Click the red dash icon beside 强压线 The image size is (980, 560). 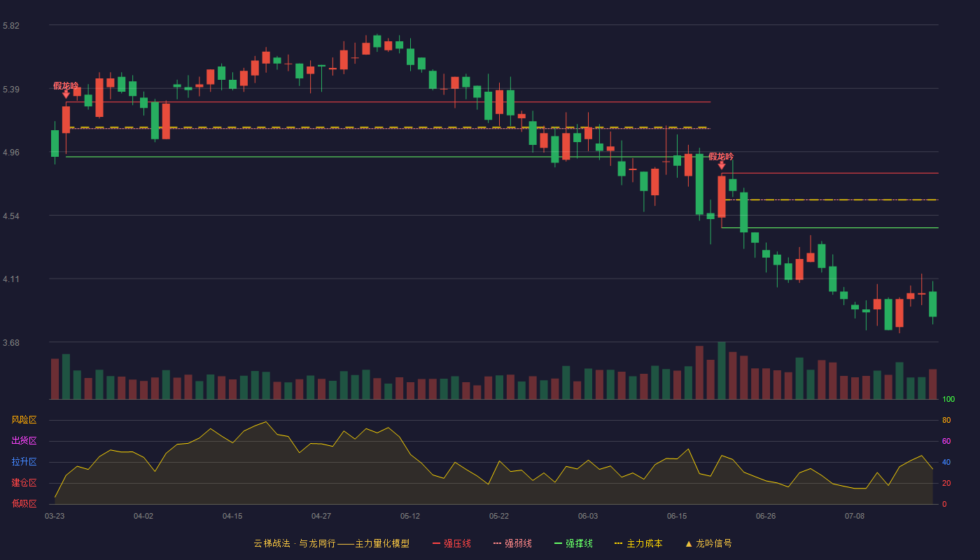(436, 543)
